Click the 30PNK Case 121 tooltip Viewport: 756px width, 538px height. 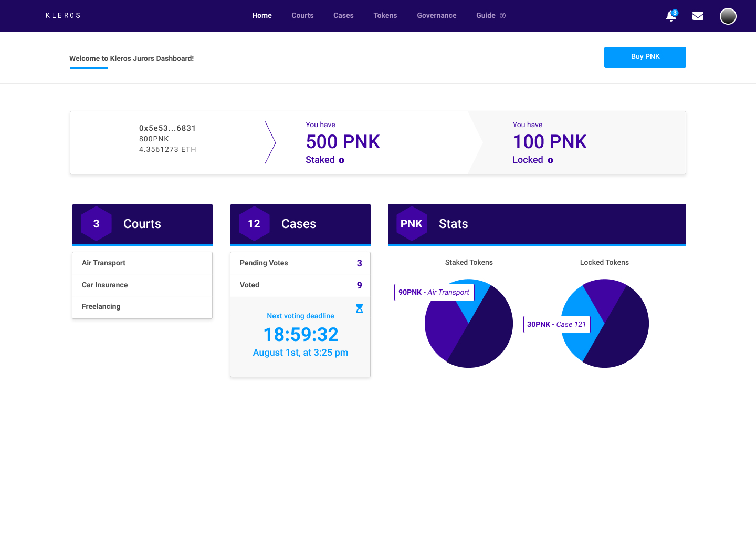pyautogui.click(x=556, y=325)
